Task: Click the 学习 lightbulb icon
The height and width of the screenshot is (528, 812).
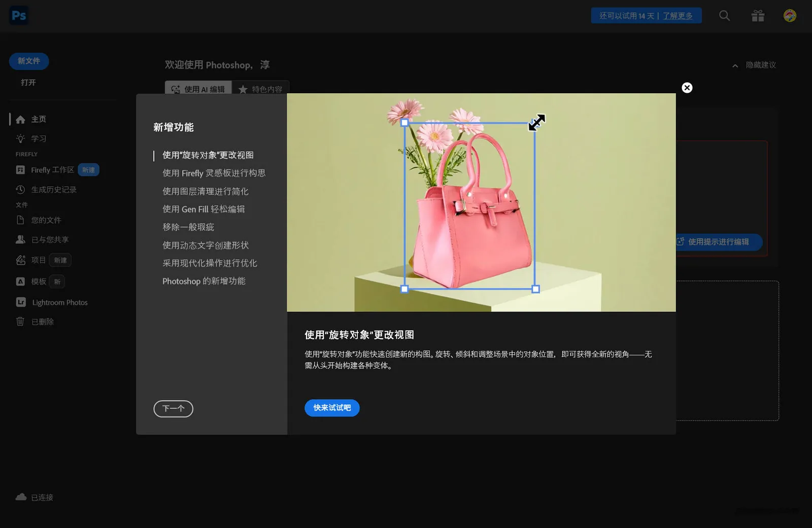Action: click(20, 138)
